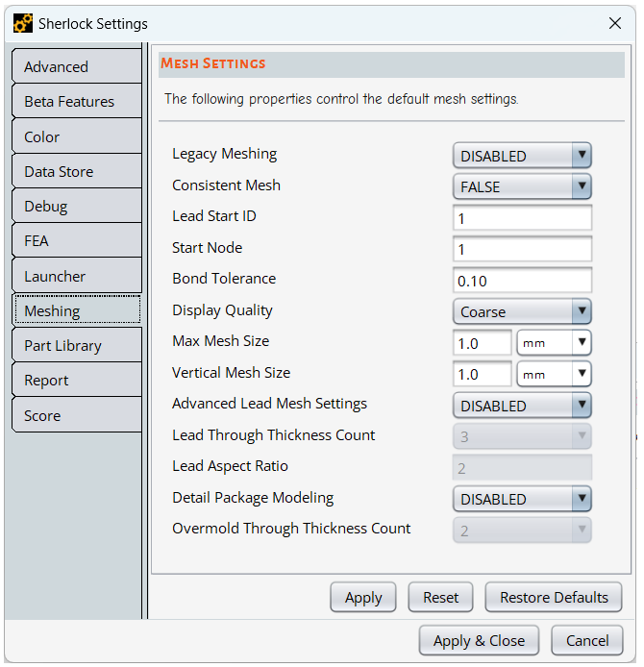Click the Apply & Close button
644x667 pixels.
point(479,640)
